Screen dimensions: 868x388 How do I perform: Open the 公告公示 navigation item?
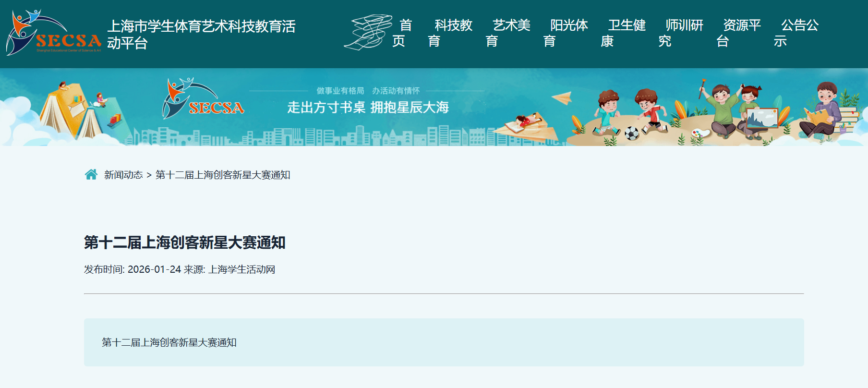click(x=796, y=33)
